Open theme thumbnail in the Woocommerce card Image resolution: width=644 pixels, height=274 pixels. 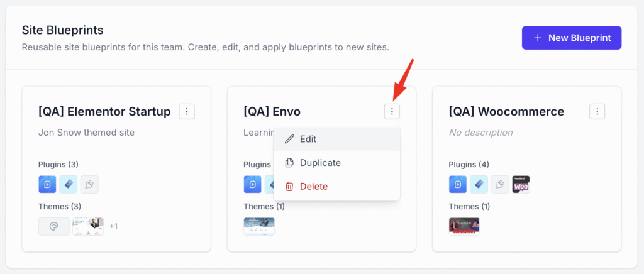click(465, 226)
